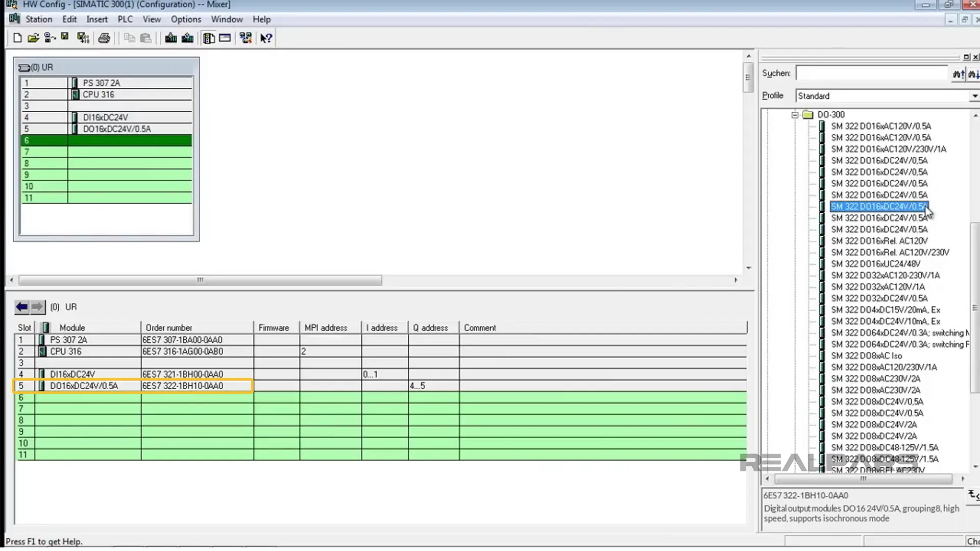
Task: Close the hardware catalog panel
Action: pos(975,57)
